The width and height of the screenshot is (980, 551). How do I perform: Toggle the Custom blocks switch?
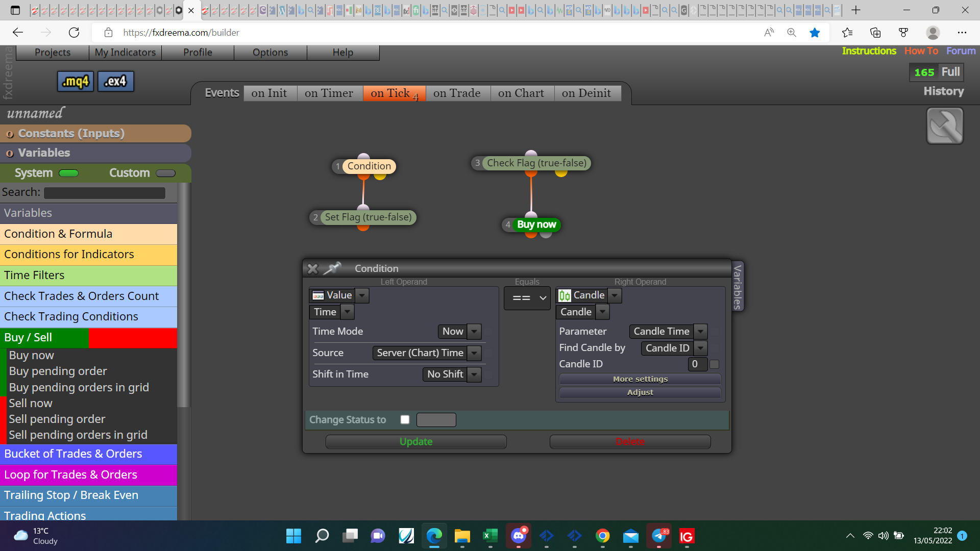165,173
